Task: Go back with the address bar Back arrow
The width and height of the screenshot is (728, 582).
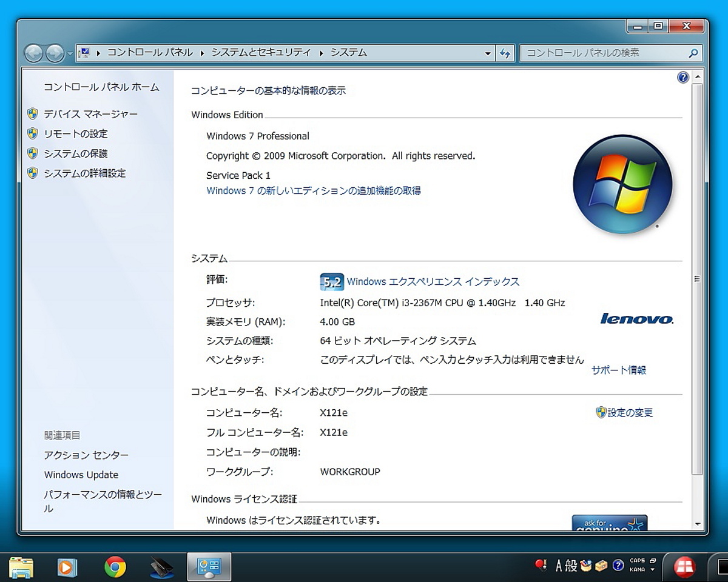Action: coord(33,53)
